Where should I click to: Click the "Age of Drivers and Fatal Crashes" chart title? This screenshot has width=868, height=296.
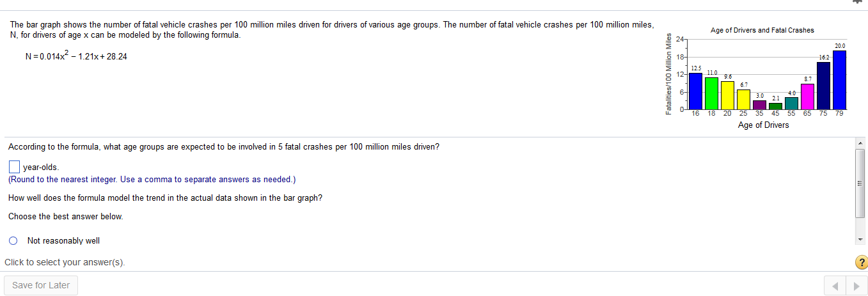point(762,30)
